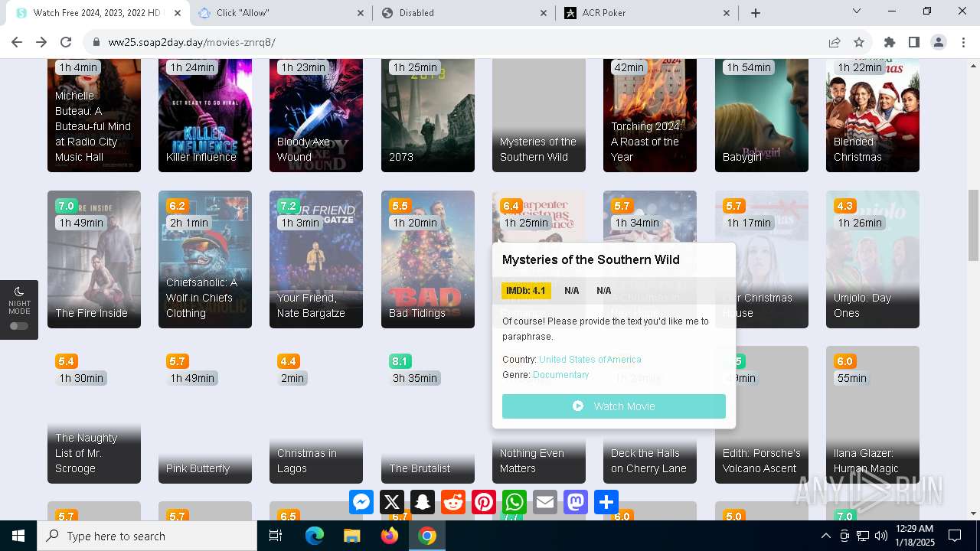Open Windows Start menu
This screenshot has width=980, height=551.
[18, 536]
